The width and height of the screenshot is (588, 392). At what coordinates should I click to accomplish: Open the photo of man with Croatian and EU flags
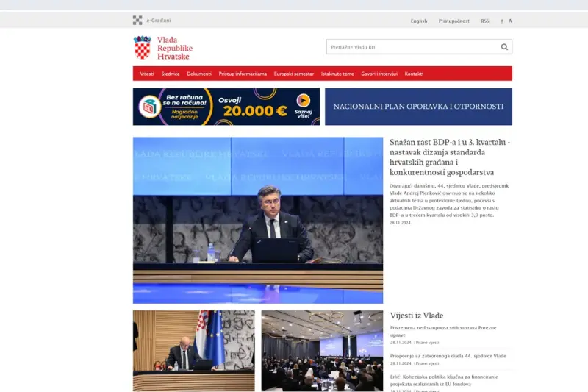[x=194, y=351]
